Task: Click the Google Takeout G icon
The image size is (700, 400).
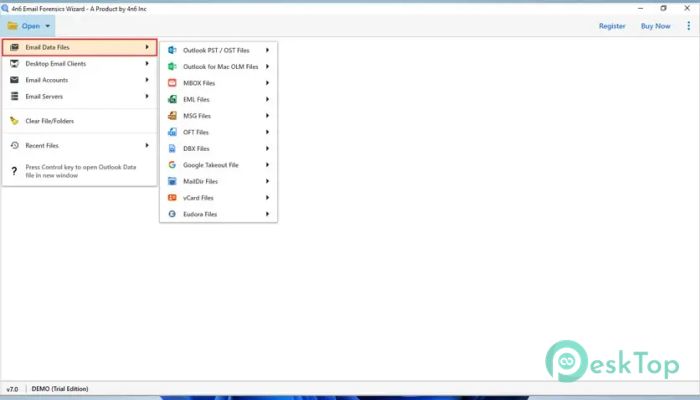Action: point(172,165)
